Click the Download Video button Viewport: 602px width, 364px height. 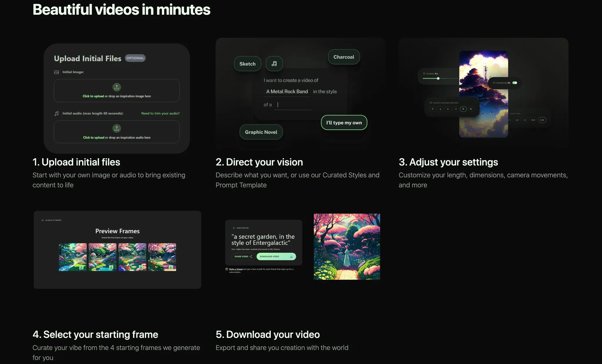coord(276,256)
